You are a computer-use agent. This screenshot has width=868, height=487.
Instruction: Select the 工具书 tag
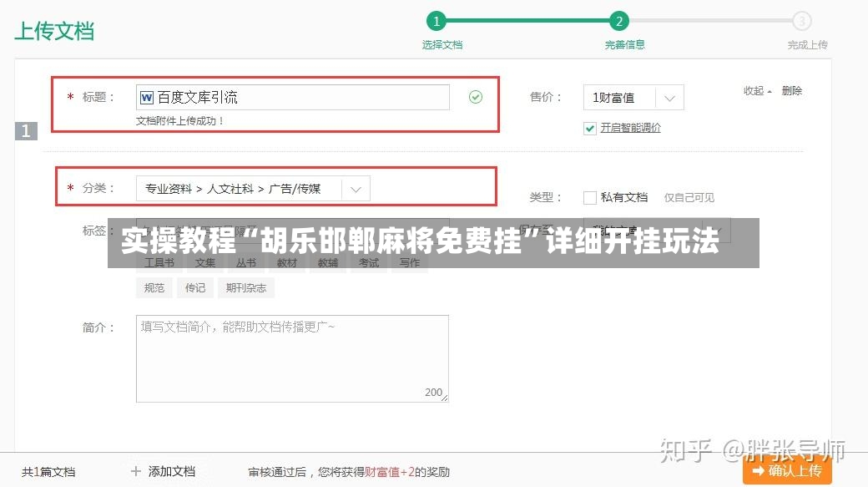pyautogui.click(x=159, y=262)
